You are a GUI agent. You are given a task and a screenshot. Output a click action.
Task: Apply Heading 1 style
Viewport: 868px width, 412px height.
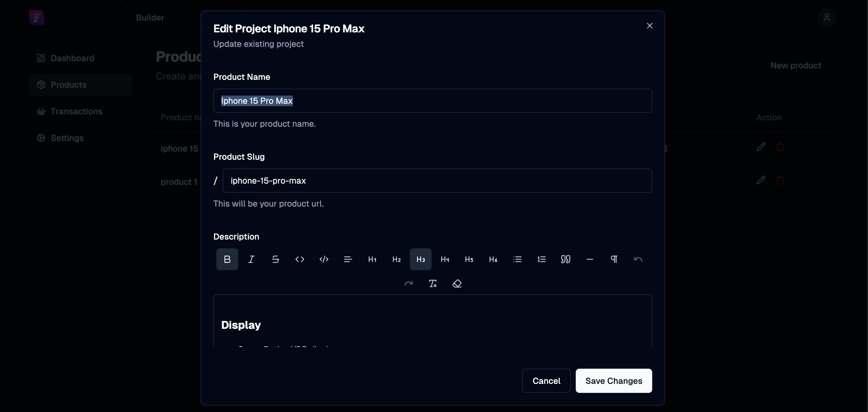[372, 259]
